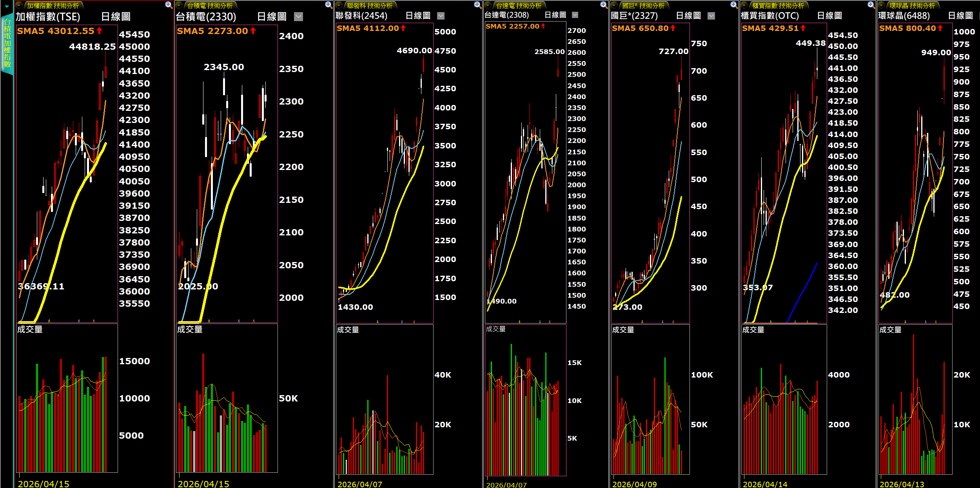
Task: Open the 環球晶 技術分析 tab
Action: click(913, 5)
